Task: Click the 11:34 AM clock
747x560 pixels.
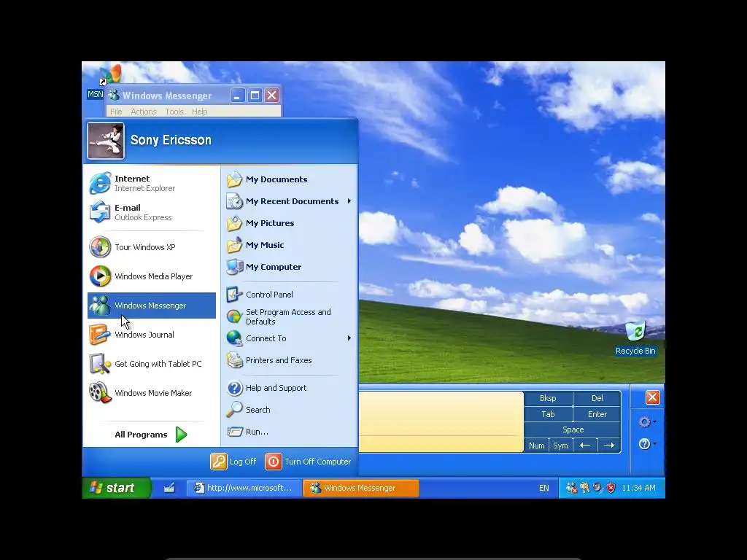Action: 638,488
